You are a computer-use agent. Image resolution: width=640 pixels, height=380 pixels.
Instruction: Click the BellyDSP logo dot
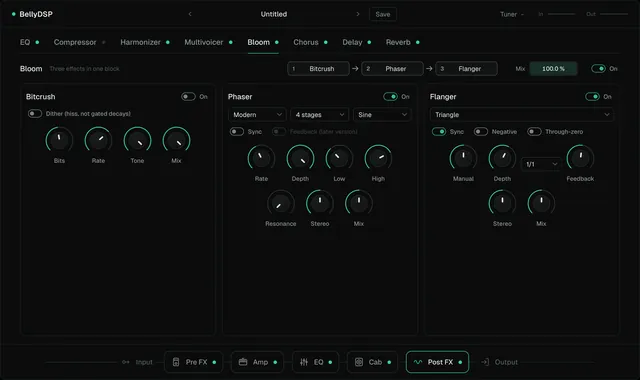(13, 14)
